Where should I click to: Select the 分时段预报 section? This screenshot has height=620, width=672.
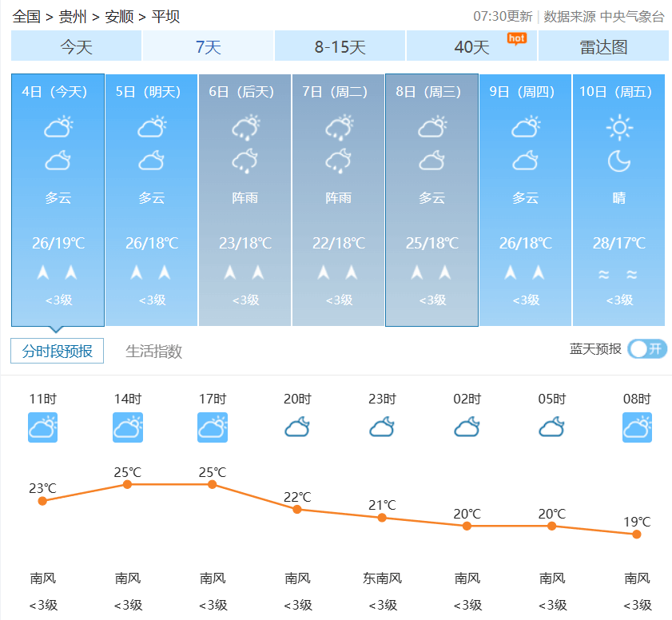58,352
